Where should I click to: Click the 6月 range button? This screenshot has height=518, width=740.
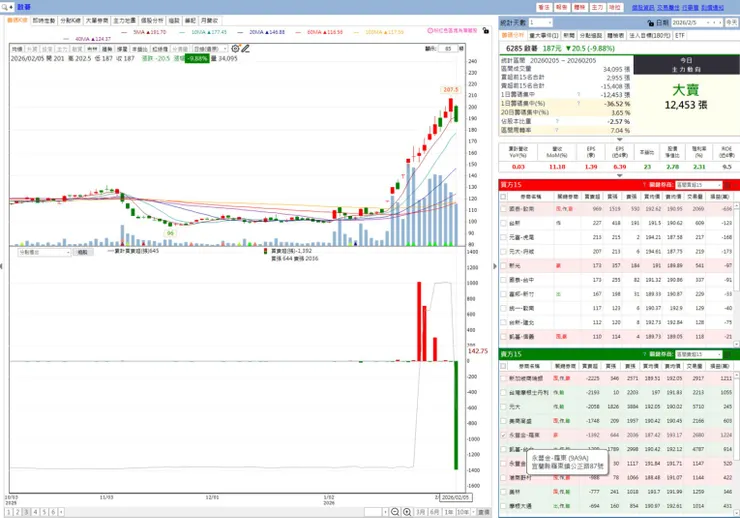click(435, 512)
